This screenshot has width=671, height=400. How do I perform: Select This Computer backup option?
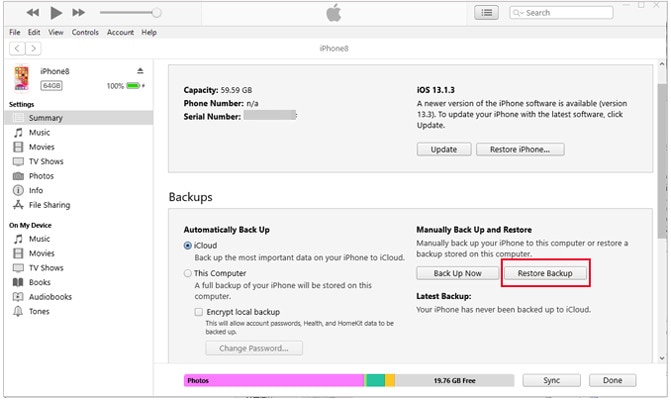[x=189, y=272]
